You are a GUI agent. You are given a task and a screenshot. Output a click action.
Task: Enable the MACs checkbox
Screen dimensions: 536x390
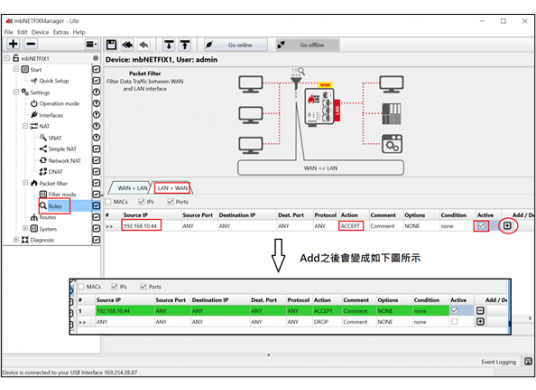tap(109, 202)
